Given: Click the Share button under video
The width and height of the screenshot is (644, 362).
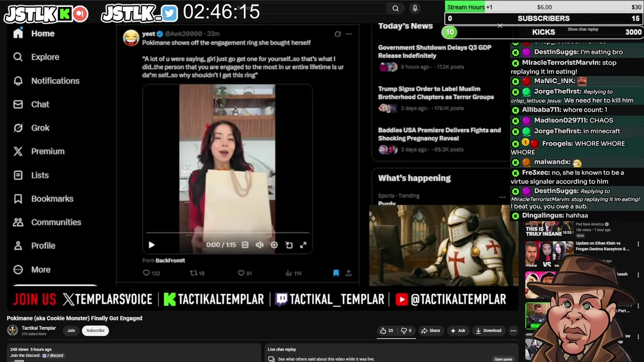Looking at the screenshot, I should pos(431,330).
